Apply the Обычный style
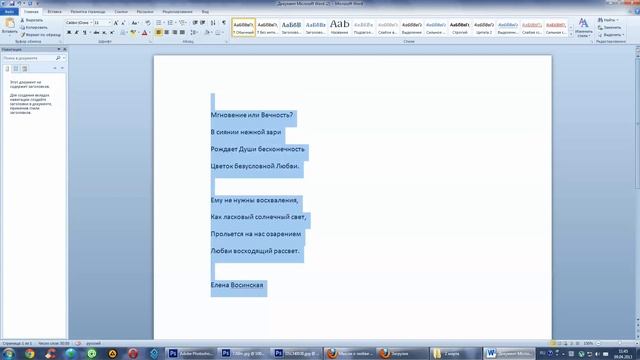Viewport: 640px width, 360px height. [244, 27]
